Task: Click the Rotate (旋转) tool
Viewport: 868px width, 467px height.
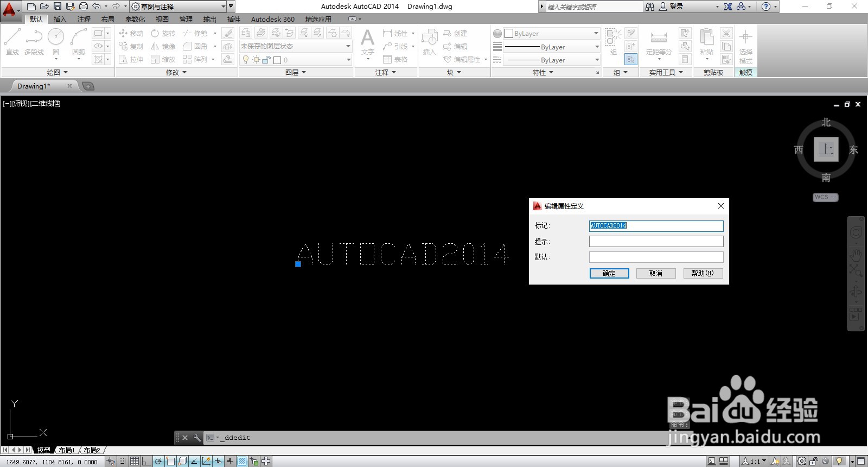Action: coord(163,33)
